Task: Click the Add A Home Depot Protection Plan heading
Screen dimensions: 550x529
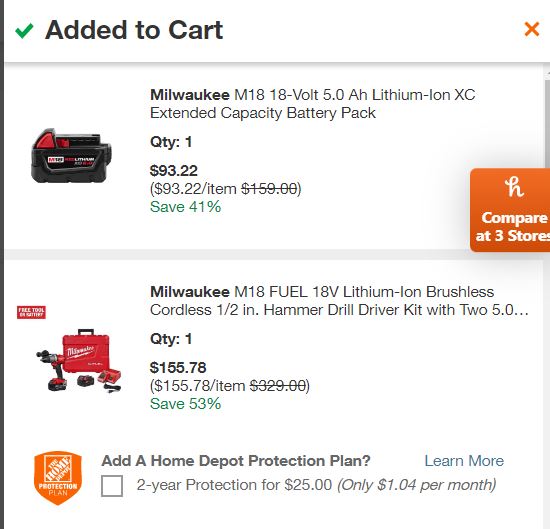Action: [236, 461]
